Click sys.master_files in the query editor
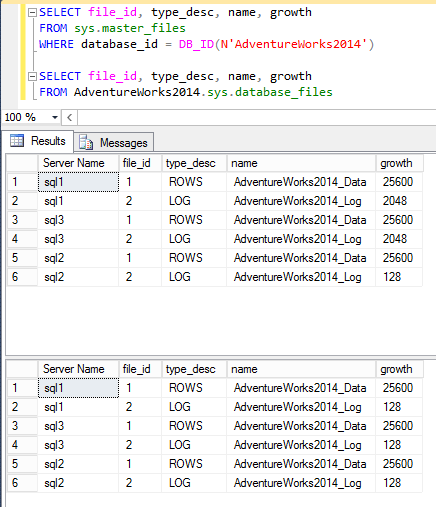 pos(130,28)
